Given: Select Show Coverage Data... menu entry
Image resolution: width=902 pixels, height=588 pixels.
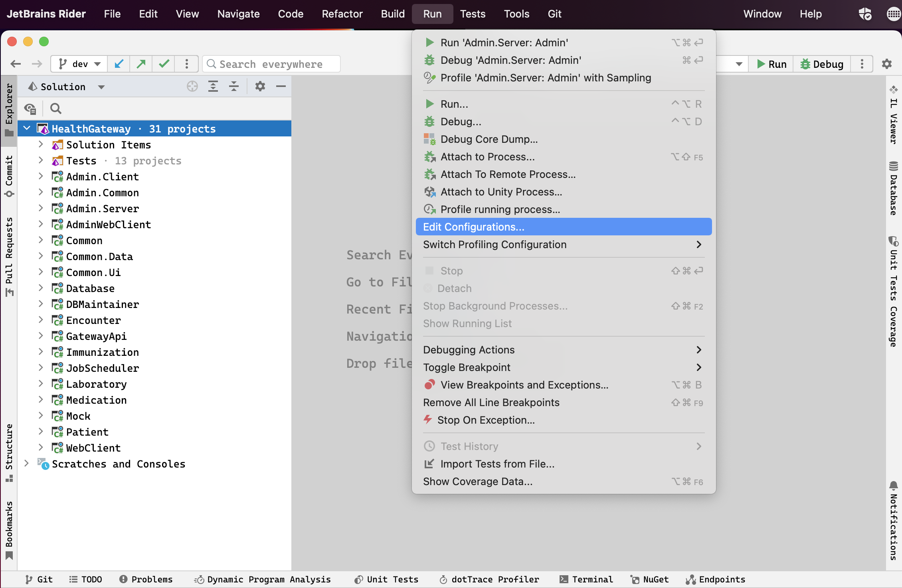Looking at the screenshot, I should [564, 481].
